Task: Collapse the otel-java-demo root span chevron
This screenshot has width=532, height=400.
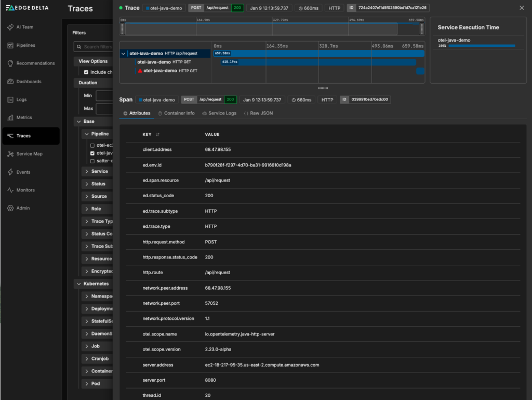Action: tap(123, 53)
